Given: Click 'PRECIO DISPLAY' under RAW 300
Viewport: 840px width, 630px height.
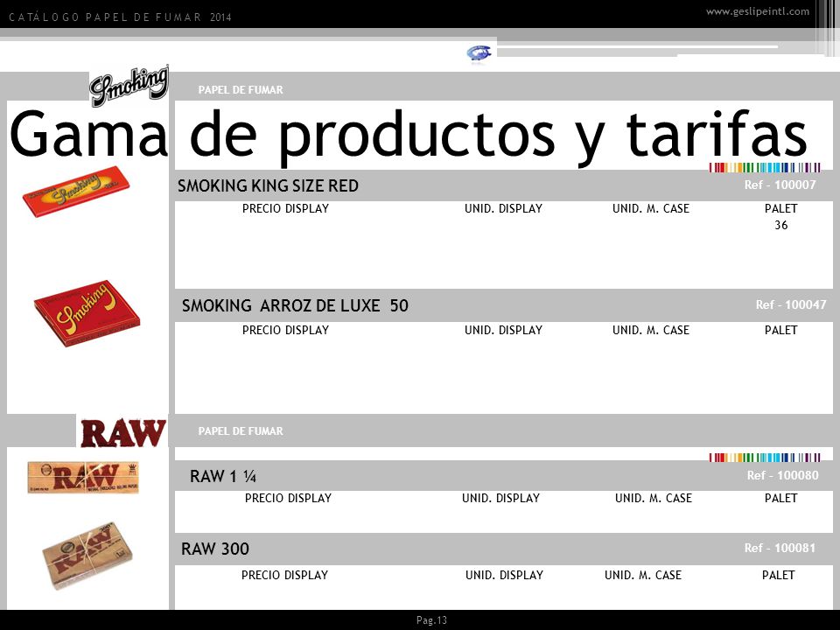Looking at the screenshot, I should pyautogui.click(x=284, y=576).
